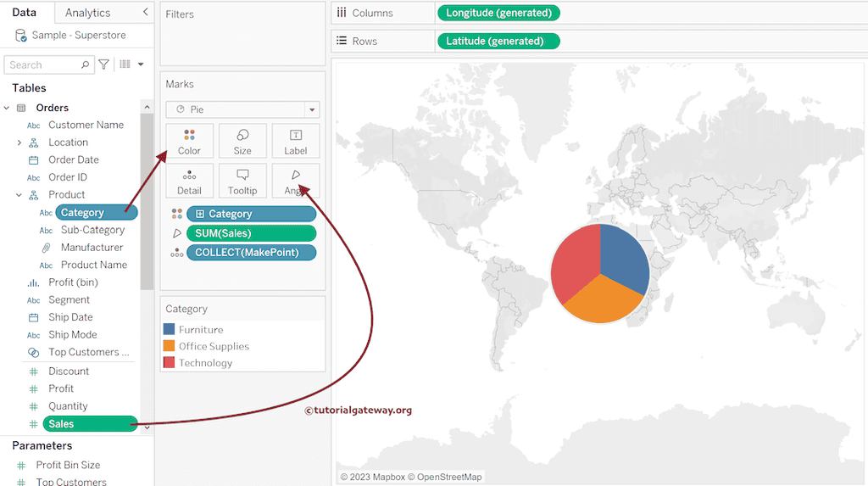This screenshot has width=868, height=486.
Task: Click the Order Date calendar icon
Action: 34,160
